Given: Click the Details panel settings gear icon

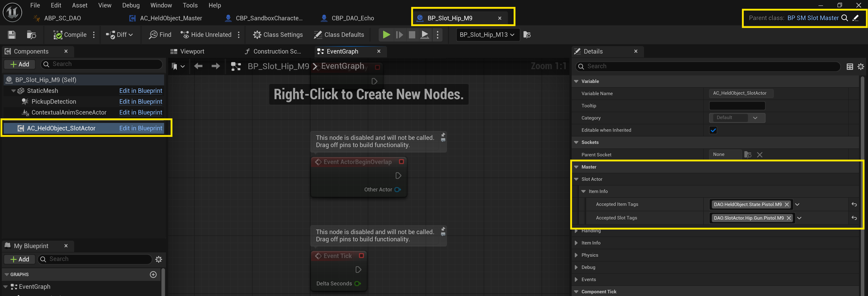Looking at the screenshot, I should pyautogui.click(x=861, y=67).
